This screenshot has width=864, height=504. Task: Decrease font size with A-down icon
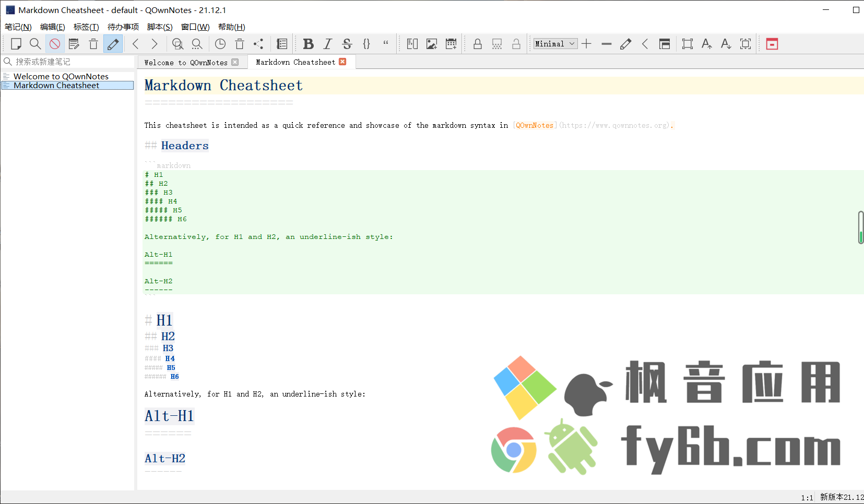726,44
